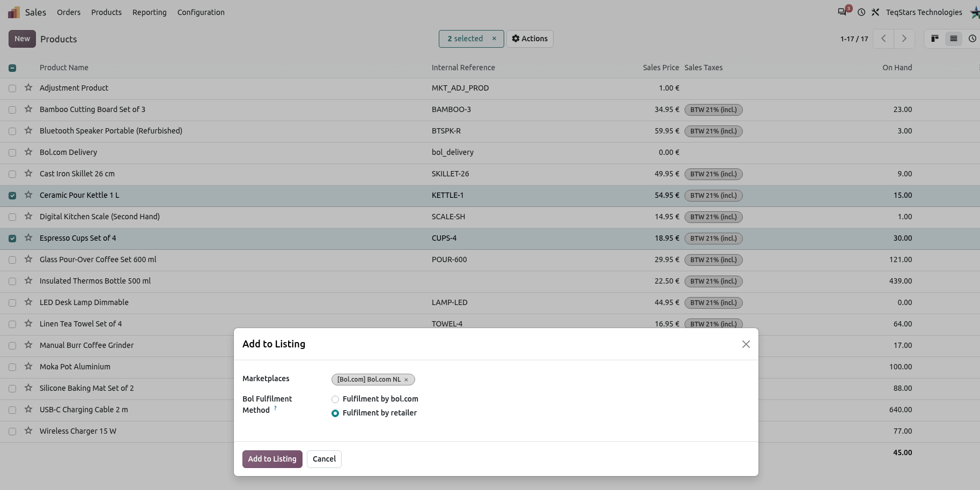Switch to List view

pos(954,39)
